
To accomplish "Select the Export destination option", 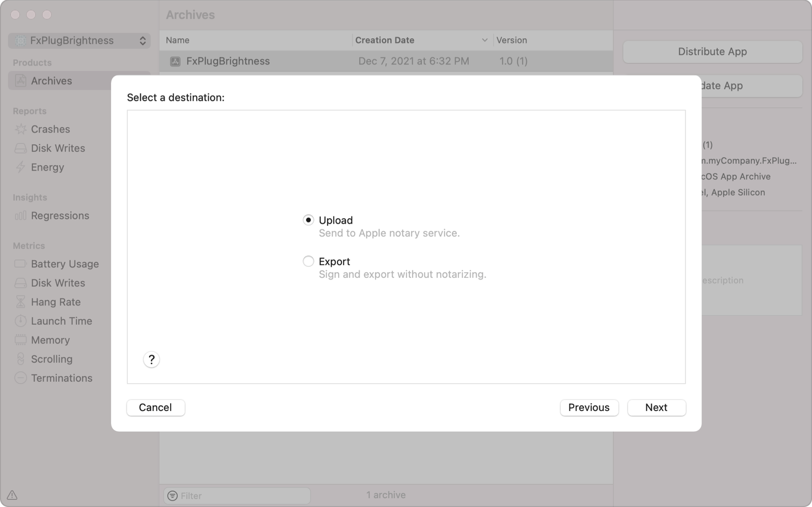I will click(x=308, y=261).
